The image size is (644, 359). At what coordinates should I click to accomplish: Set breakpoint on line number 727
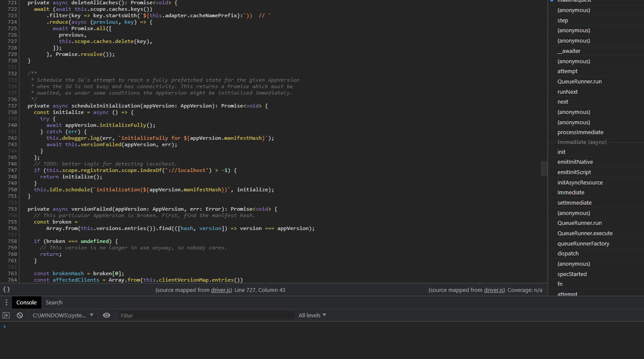(12, 41)
